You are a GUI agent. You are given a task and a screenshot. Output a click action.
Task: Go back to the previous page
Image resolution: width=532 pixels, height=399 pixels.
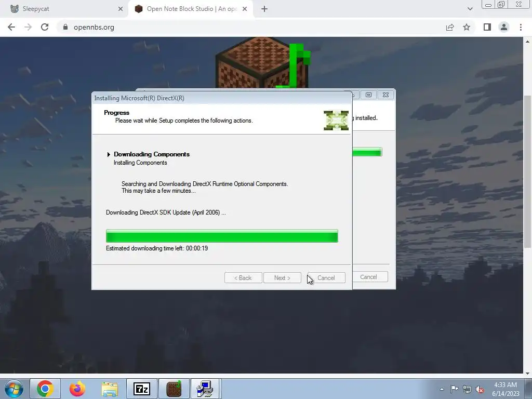11,27
